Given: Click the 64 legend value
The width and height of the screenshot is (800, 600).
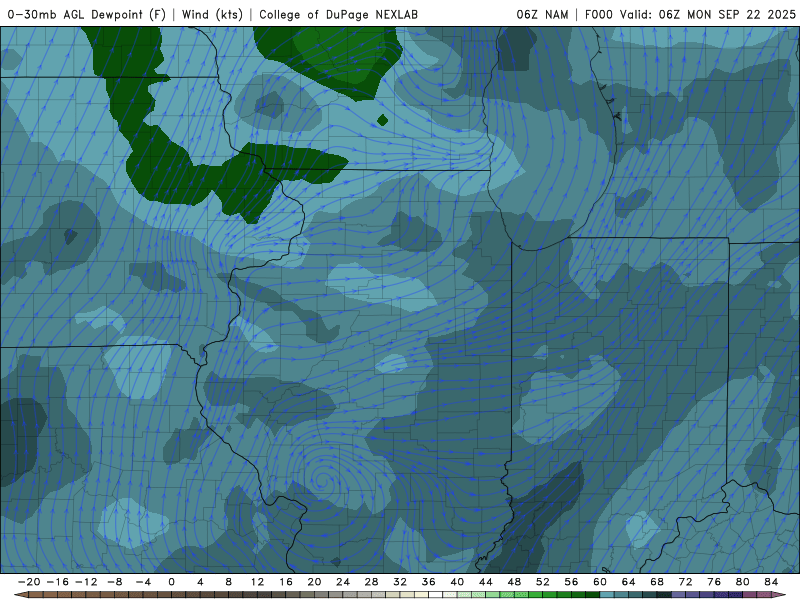Looking at the screenshot, I should coord(629,582).
